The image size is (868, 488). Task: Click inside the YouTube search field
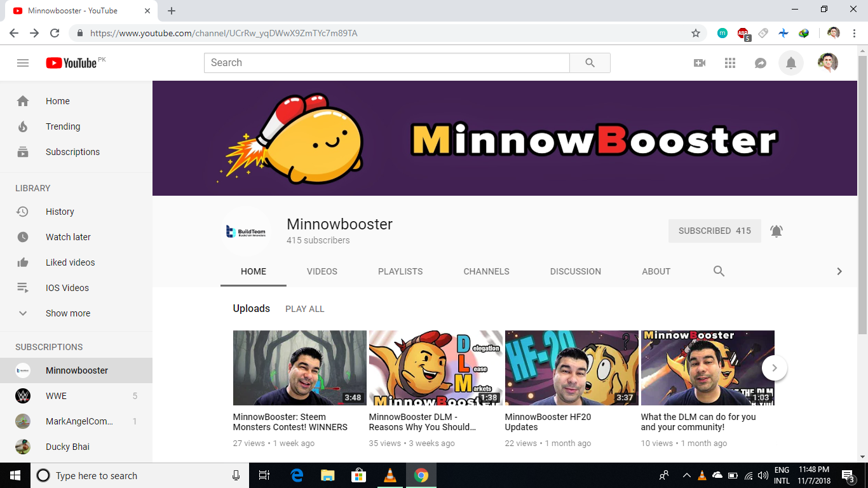(x=387, y=63)
